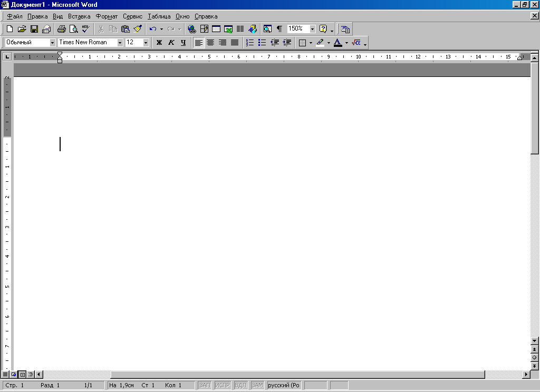Viewport: 540px width, 392px height.
Task: Open the Вид menu
Action: (x=57, y=16)
